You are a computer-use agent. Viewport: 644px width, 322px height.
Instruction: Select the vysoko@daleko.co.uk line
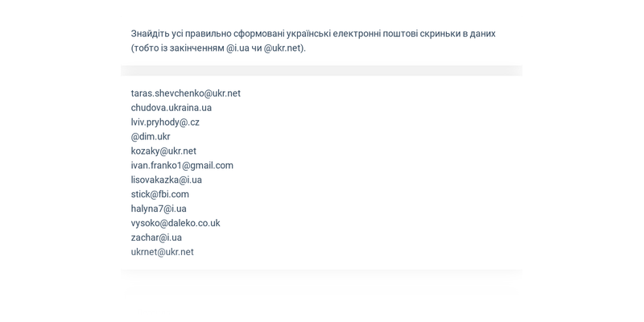point(175,223)
